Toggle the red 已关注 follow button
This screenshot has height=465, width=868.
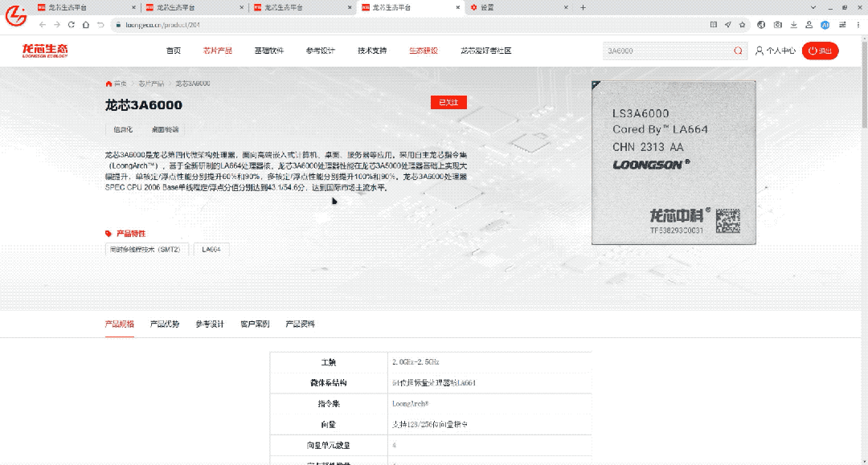click(448, 103)
